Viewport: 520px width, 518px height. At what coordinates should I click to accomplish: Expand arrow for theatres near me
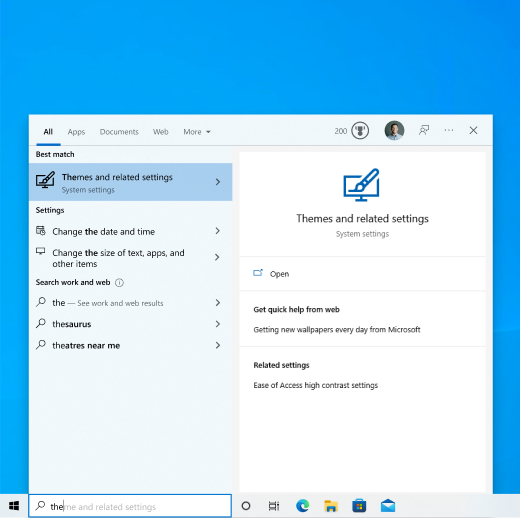pyautogui.click(x=218, y=345)
